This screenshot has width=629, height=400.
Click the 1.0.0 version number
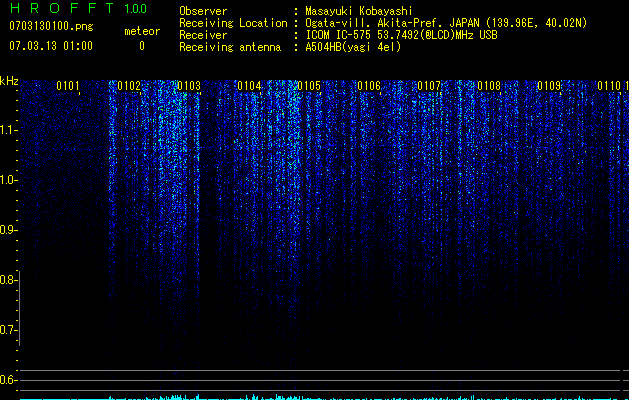[x=135, y=8]
